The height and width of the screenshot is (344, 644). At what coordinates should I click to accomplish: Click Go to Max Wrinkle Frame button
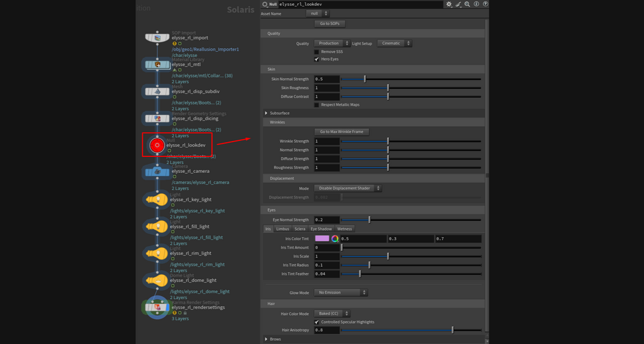(342, 132)
